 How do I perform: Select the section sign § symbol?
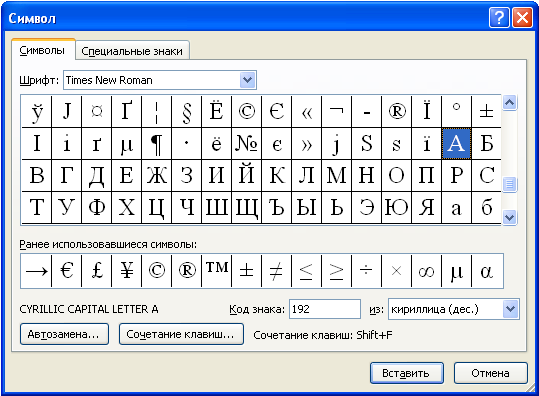pos(186,111)
